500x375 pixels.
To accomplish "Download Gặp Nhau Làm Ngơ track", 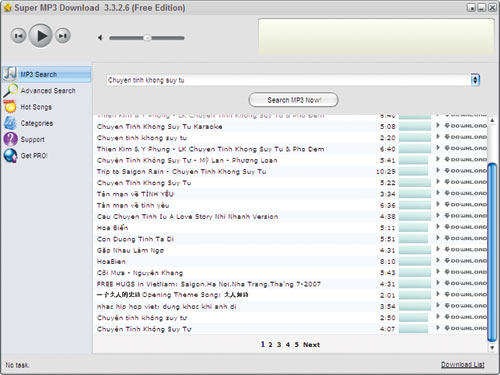I will [466, 250].
